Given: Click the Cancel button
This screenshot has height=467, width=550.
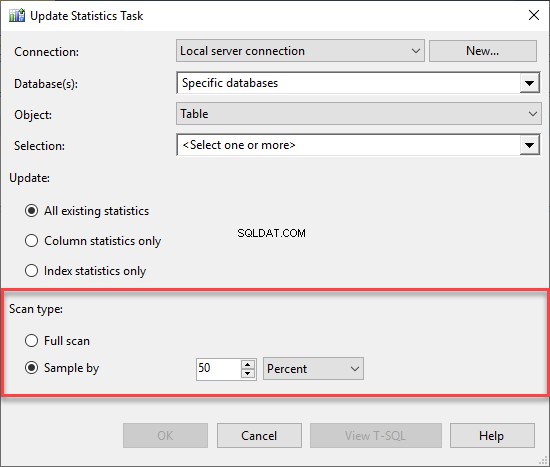Looking at the screenshot, I should coord(259,435).
